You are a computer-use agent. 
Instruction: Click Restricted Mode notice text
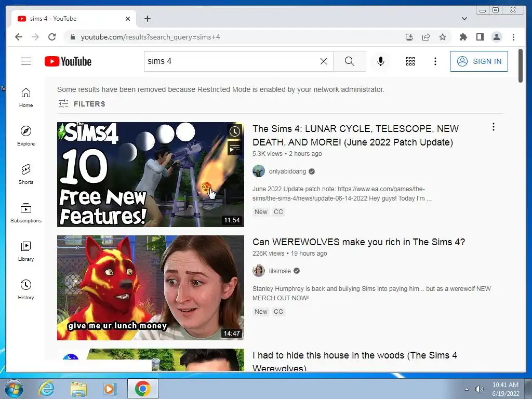tap(220, 89)
